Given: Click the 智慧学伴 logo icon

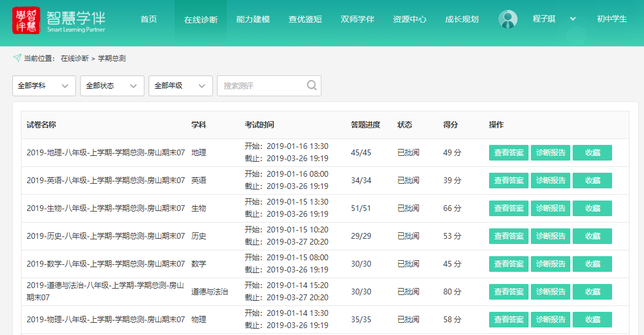Looking at the screenshot, I should point(26,20).
